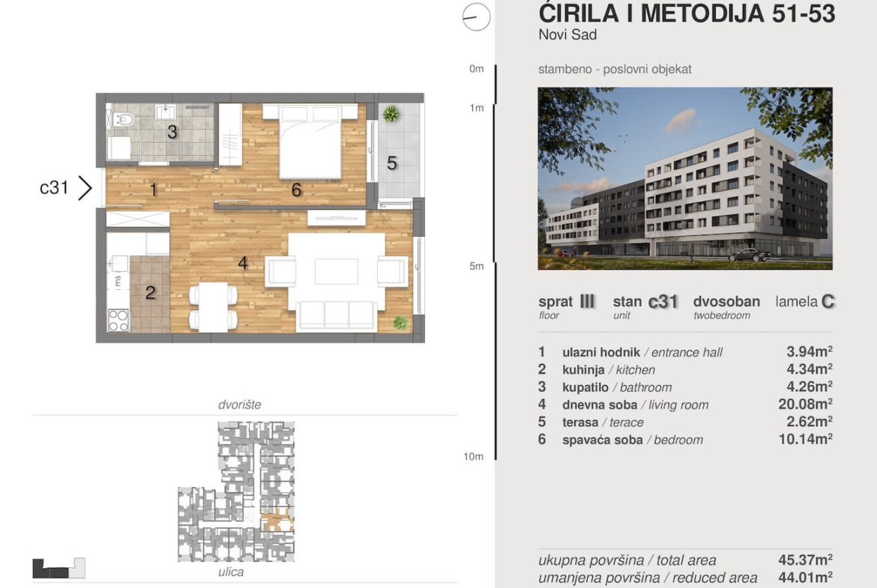
Task: Click the potted plant on the terrace
Action: coord(391,114)
